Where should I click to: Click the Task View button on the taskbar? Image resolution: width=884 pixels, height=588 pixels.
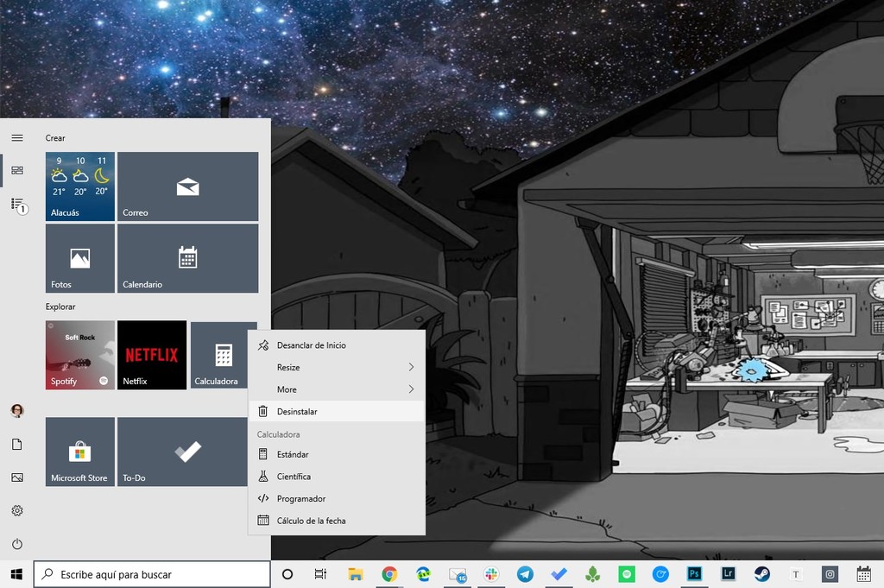click(320, 573)
